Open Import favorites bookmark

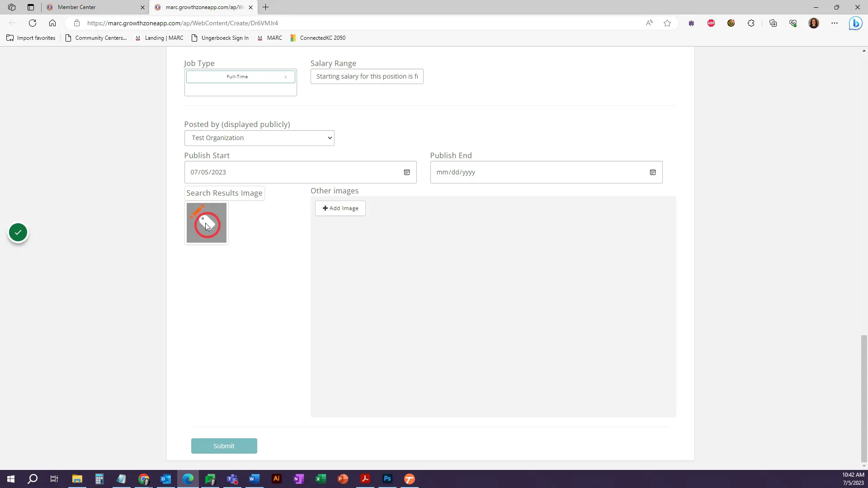(31, 38)
